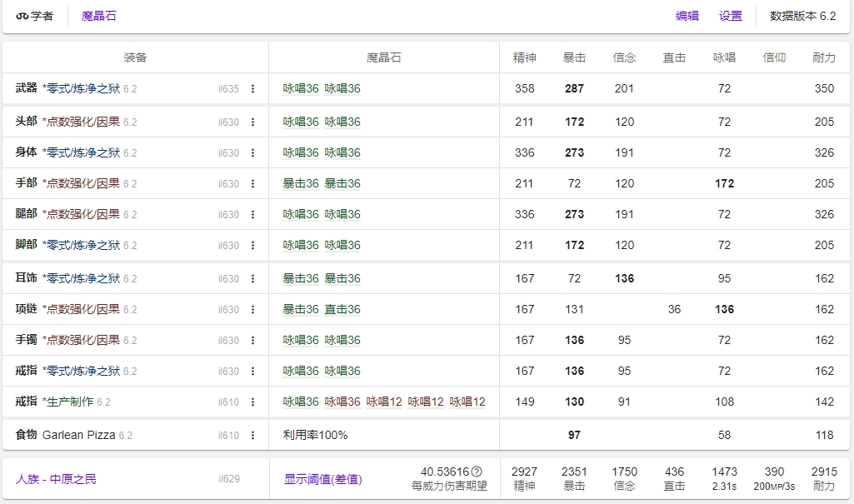Open 设置 in the top bar
The image size is (854, 504).
[x=731, y=16]
